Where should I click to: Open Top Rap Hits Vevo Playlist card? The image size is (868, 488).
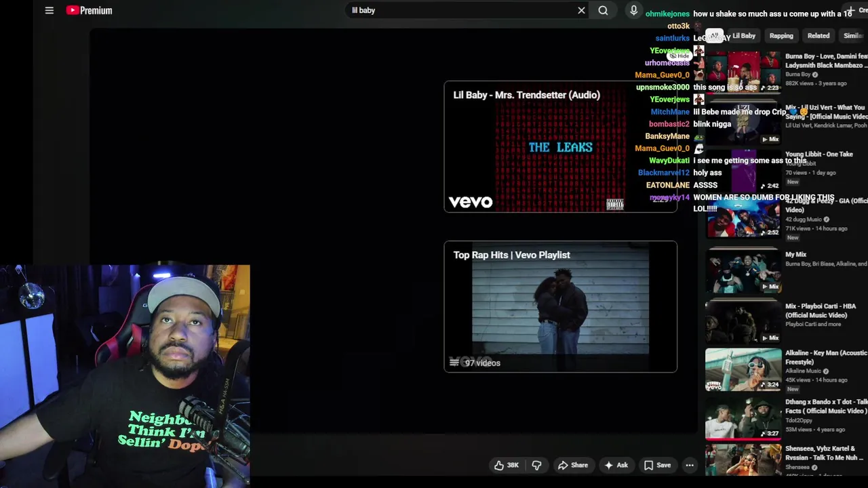(x=560, y=306)
